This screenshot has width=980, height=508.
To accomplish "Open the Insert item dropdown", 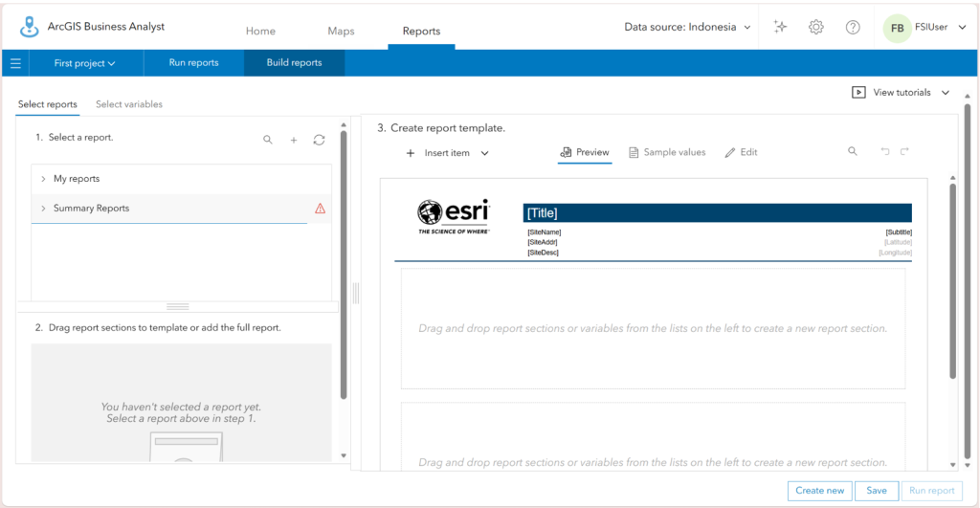I will [447, 153].
